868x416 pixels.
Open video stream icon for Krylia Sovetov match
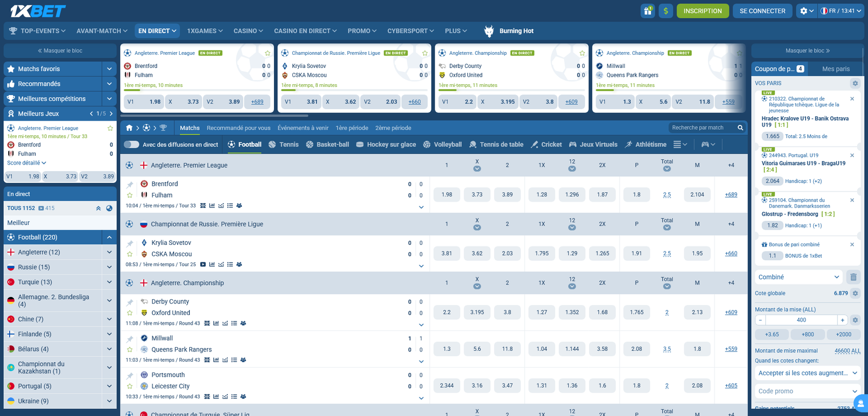tap(203, 264)
